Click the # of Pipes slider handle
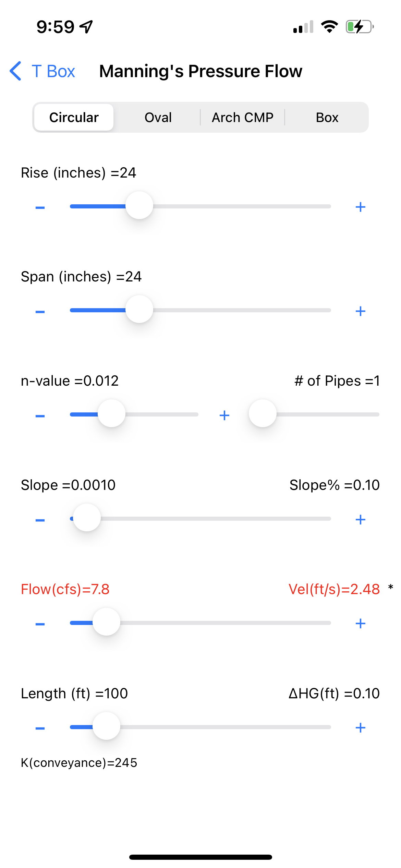The height and width of the screenshot is (868, 401). 263,413
